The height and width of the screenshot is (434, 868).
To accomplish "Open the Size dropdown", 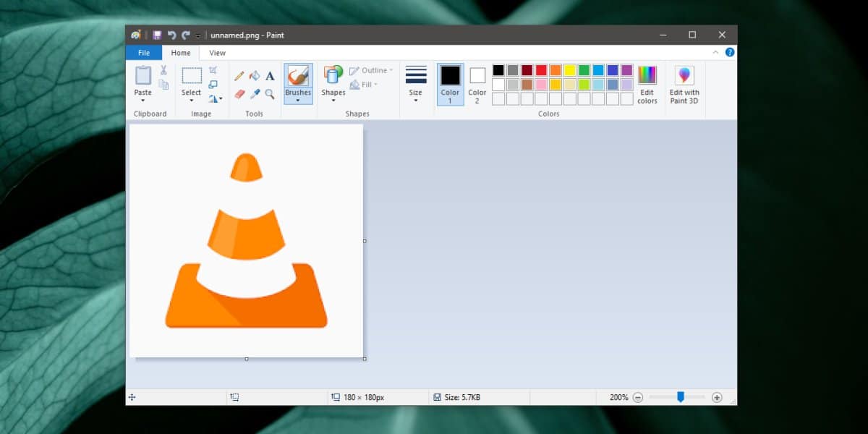I will [416, 84].
